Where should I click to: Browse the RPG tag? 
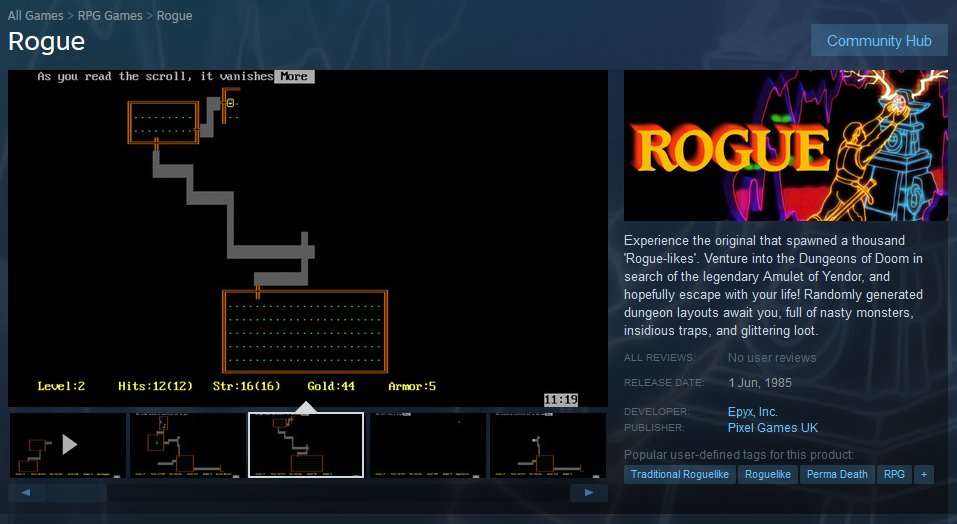coord(894,475)
